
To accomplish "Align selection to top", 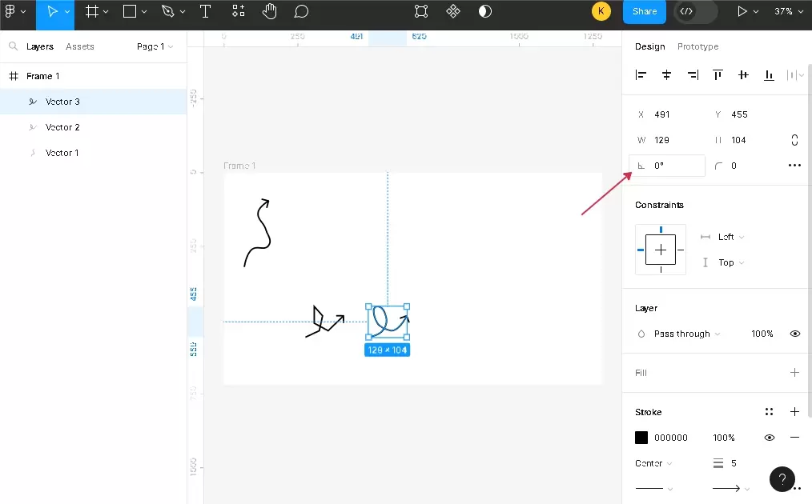I will click(x=718, y=74).
